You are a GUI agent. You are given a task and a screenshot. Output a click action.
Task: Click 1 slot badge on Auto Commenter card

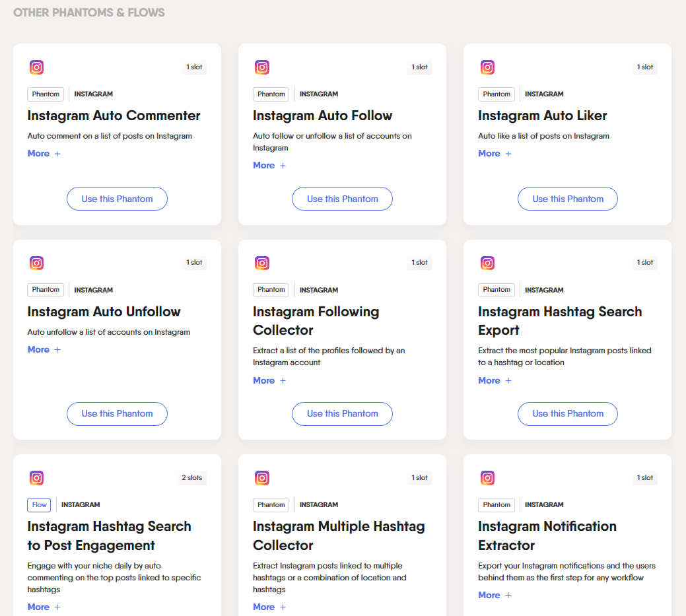194,67
